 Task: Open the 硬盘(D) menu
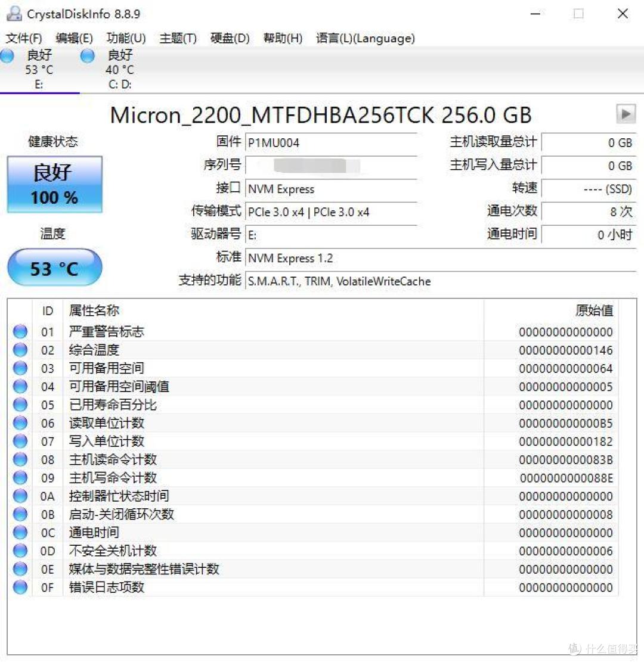[x=230, y=38]
